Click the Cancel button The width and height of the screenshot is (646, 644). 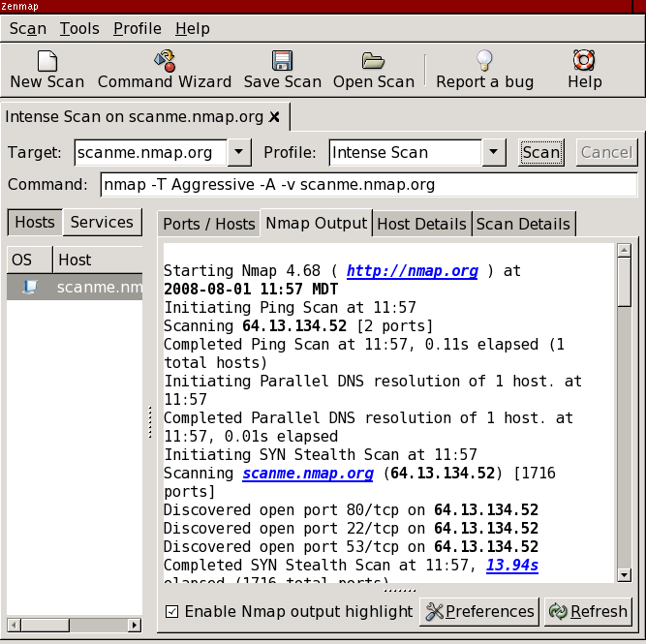click(606, 152)
